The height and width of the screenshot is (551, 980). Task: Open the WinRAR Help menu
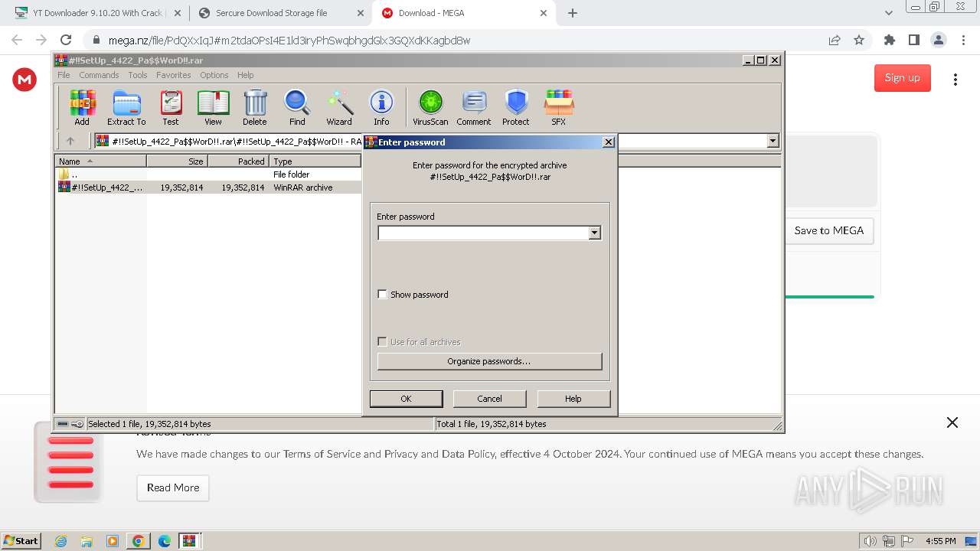click(245, 75)
